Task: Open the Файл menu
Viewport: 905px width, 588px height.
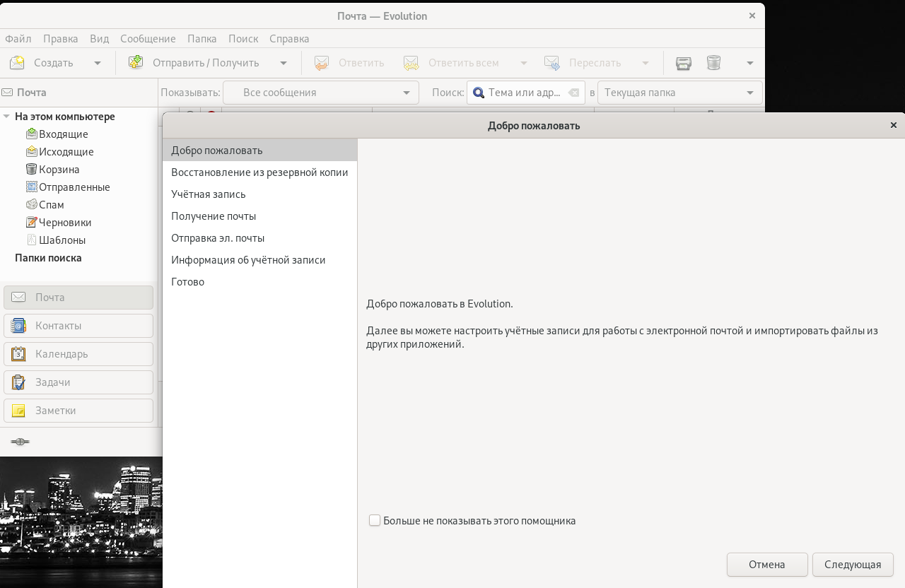Action: pyautogui.click(x=18, y=39)
